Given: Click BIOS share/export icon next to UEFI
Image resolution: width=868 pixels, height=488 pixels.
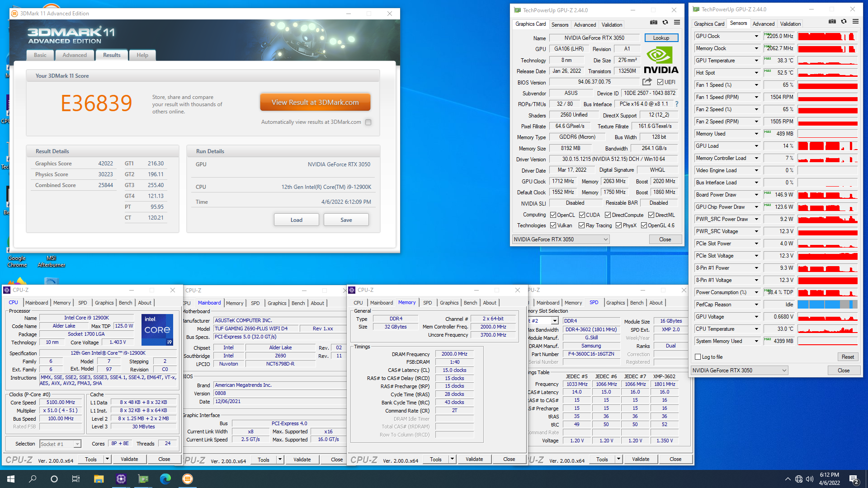Looking at the screenshot, I should pos(647,82).
